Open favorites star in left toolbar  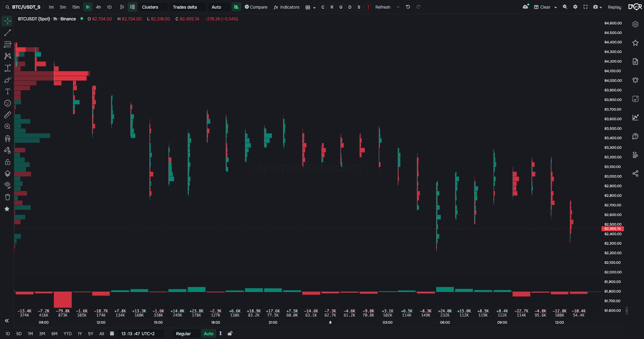pos(7,209)
